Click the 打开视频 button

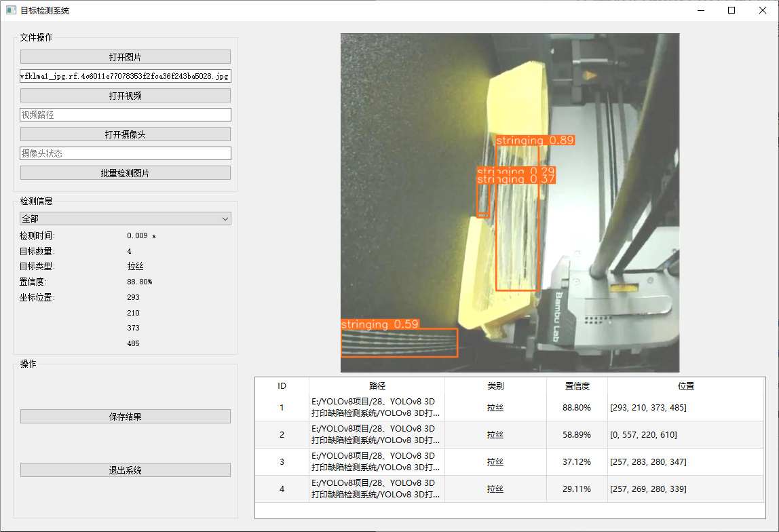(125, 96)
